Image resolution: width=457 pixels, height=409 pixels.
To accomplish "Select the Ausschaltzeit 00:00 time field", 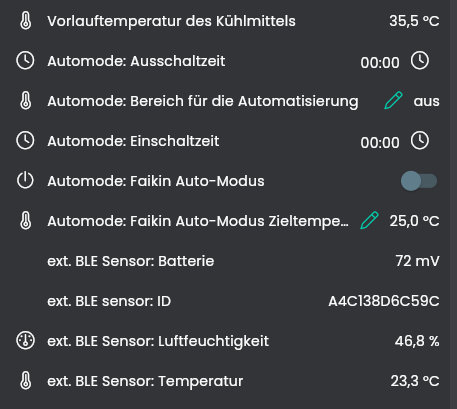I will coord(380,63).
